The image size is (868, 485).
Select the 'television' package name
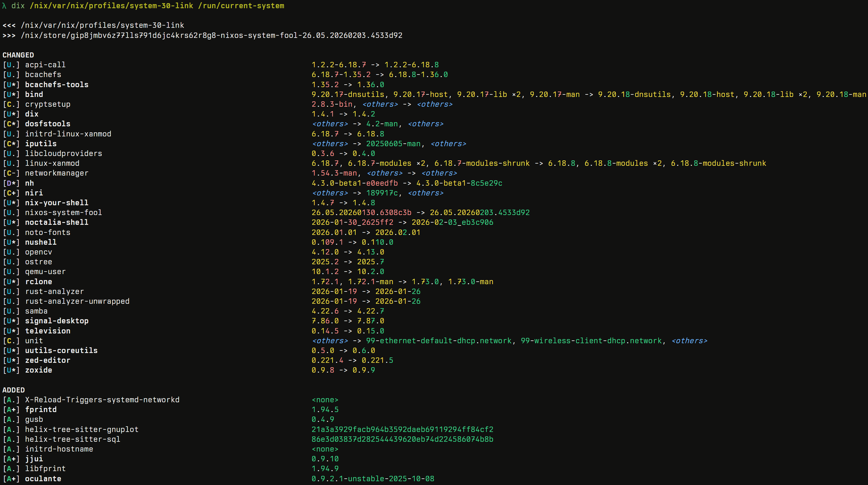click(x=48, y=331)
